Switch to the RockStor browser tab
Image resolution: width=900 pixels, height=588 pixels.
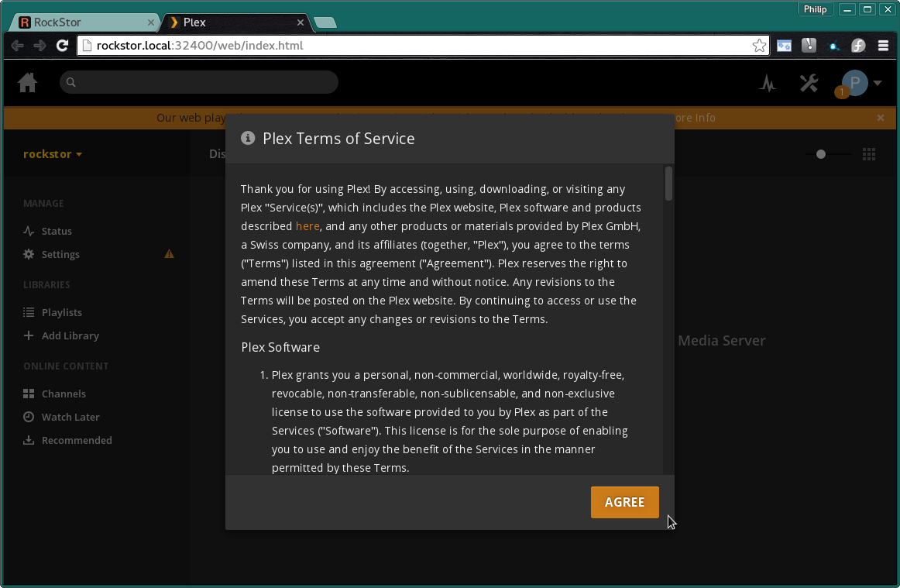tap(83, 22)
